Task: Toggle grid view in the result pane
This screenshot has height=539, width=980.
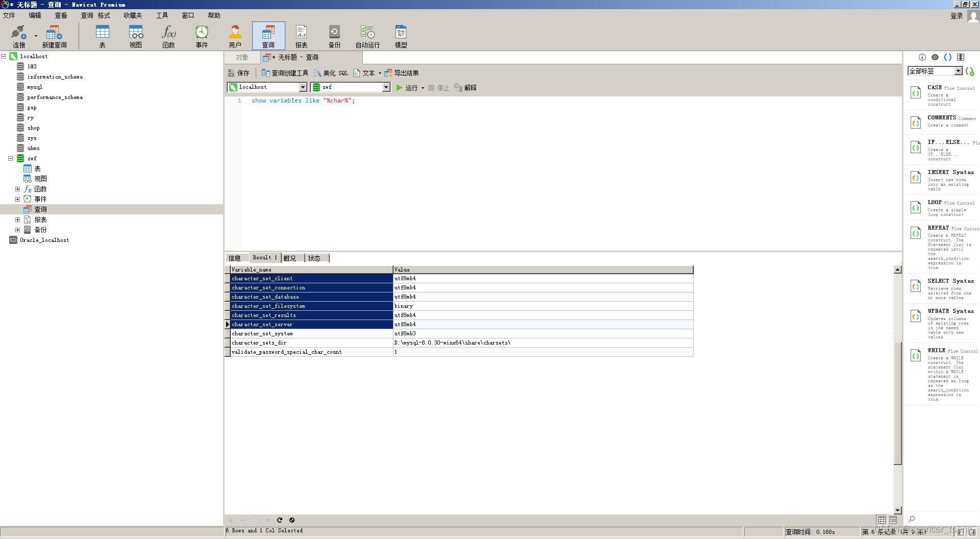Action: point(881,520)
